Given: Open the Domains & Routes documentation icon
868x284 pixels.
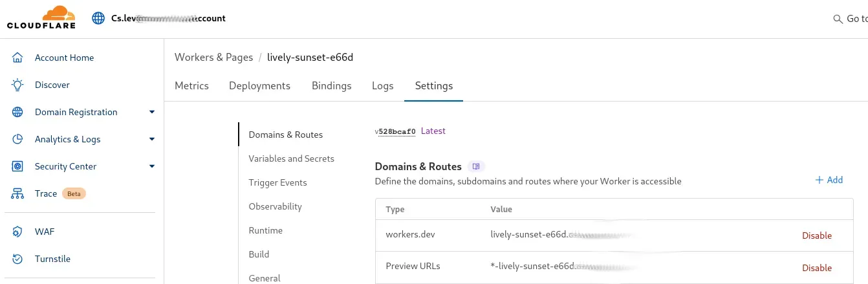Looking at the screenshot, I should pos(476,166).
